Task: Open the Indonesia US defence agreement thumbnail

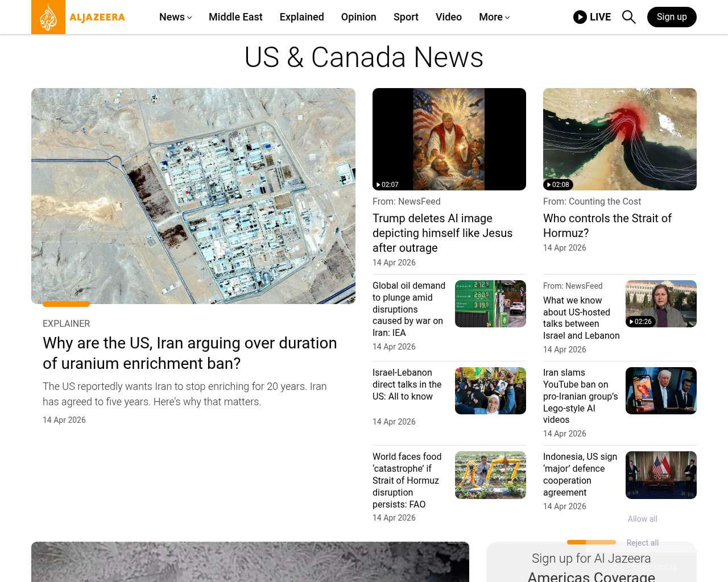Action: click(x=661, y=475)
